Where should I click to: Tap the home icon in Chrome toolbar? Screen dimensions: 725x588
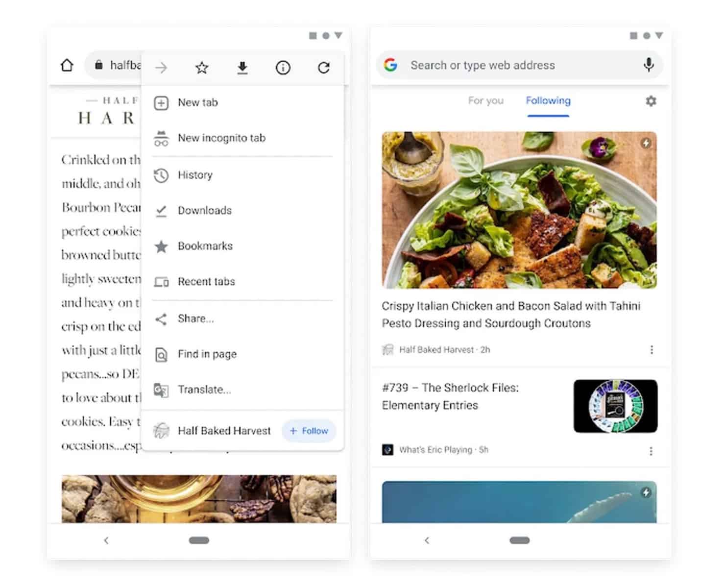point(67,65)
